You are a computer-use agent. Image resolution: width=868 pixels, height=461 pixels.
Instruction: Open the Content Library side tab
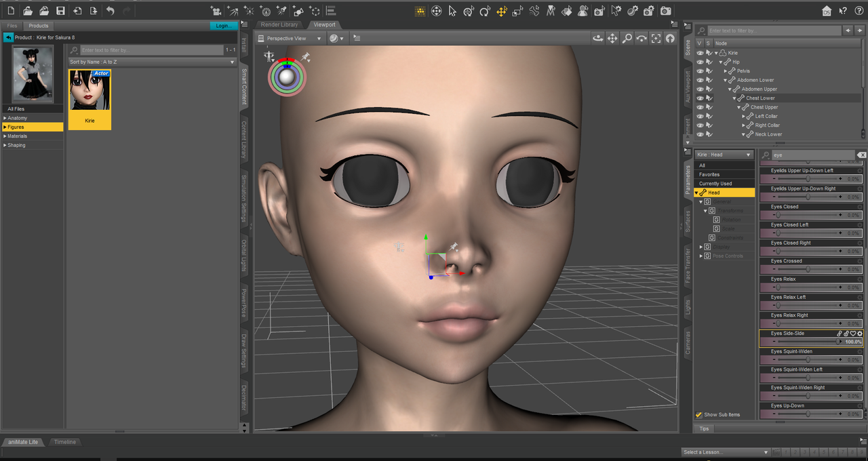(244, 139)
